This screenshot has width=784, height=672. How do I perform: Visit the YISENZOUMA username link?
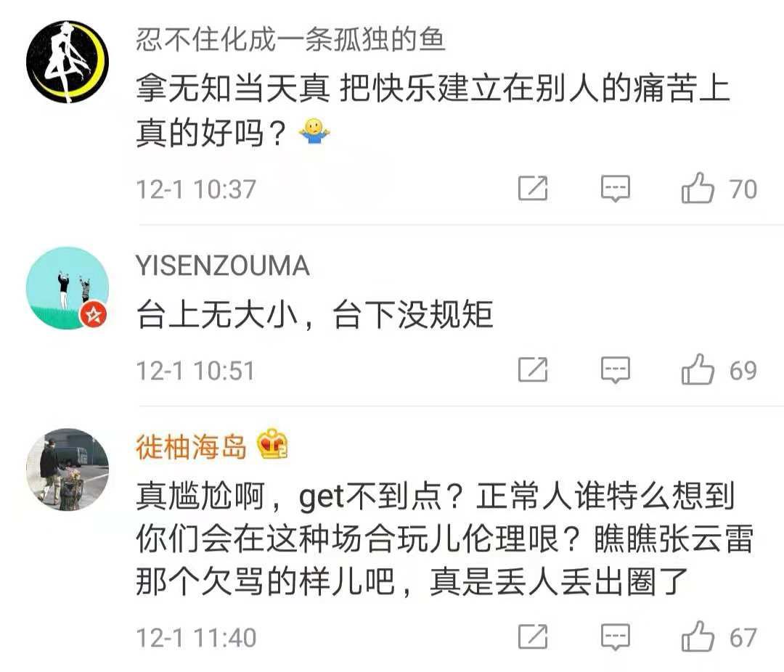click(223, 266)
